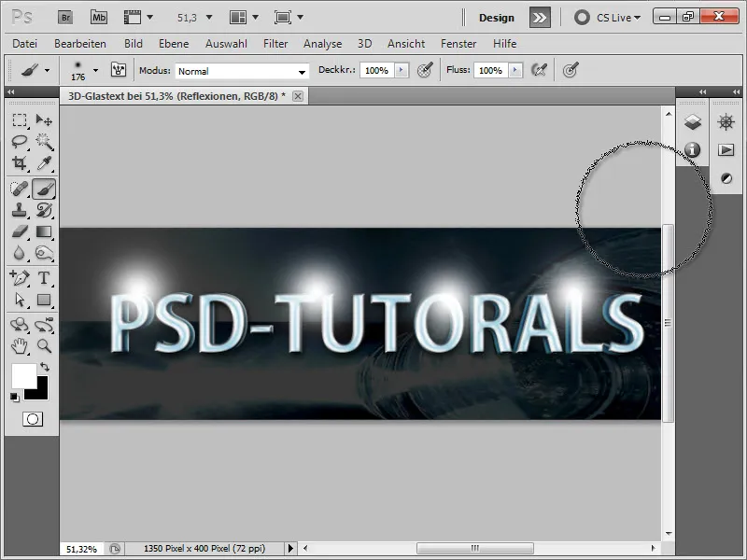Open the Datei menu
The width and height of the screenshot is (747, 560).
(25, 44)
